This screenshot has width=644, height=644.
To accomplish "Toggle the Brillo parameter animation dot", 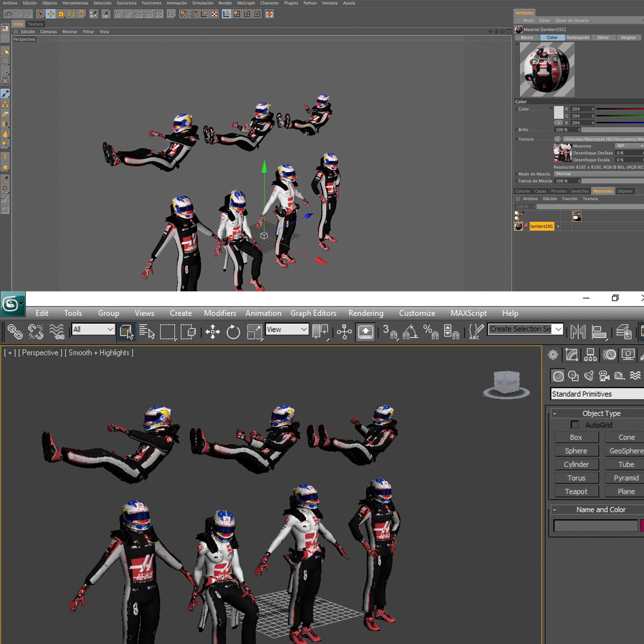I will [516, 130].
